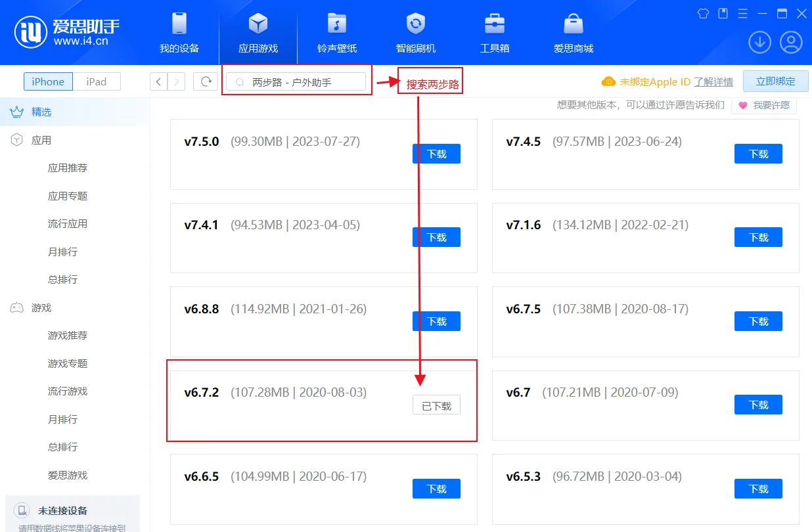Image resolution: width=812 pixels, height=532 pixels.
Task: Click the 应用 hexagon sidebar icon
Action: click(x=16, y=140)
